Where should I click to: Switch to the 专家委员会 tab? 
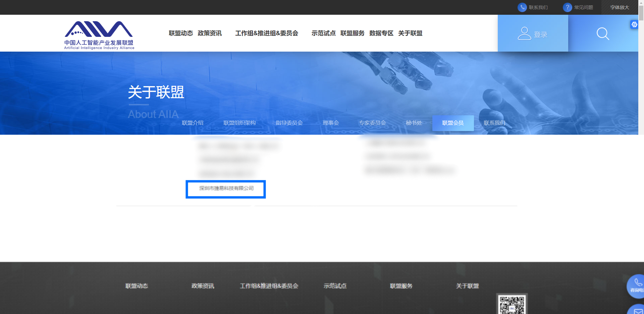pyautogui.click(x=373, y=123)
